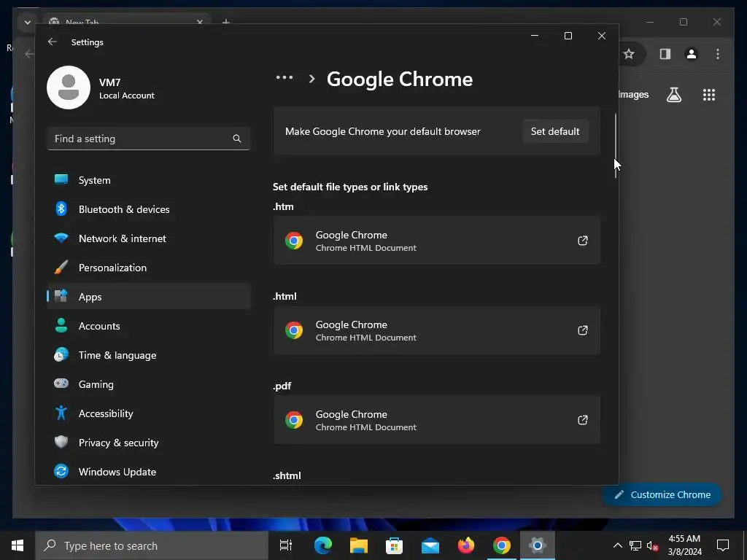Toggle Chrome's side panel icon

point(665,54)
